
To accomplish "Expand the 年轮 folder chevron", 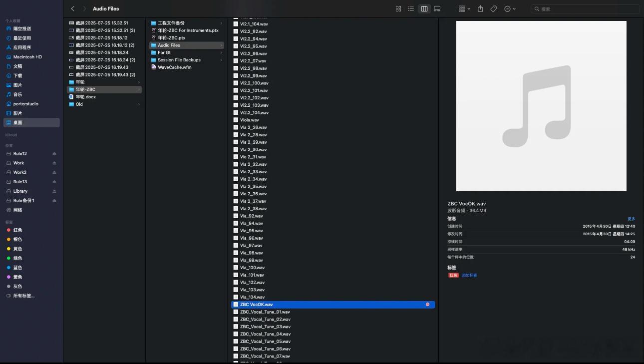I will point(139,82).
